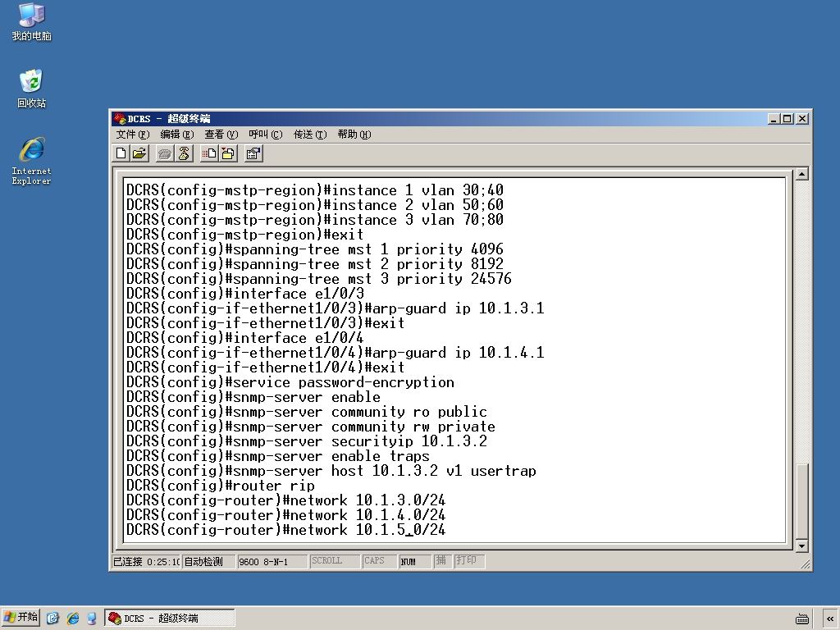Open the 编辑(E) menu

(177, 135)
